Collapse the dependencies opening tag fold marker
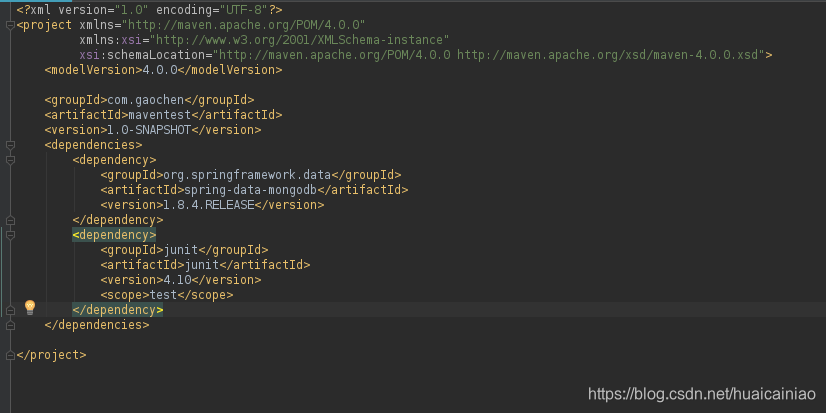This screenshot has width=826, height=413. (10, 145)
